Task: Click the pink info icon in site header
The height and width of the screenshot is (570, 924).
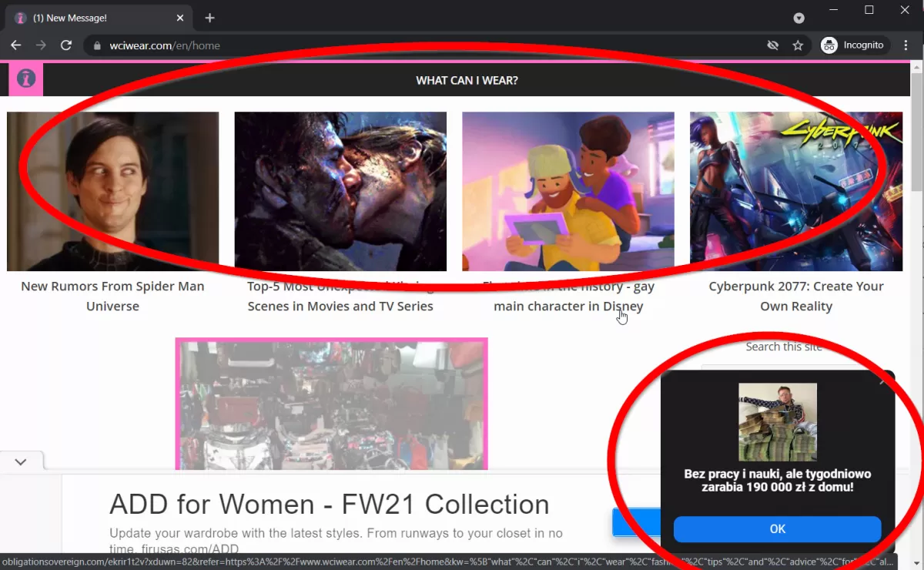Action: (25, 79)
